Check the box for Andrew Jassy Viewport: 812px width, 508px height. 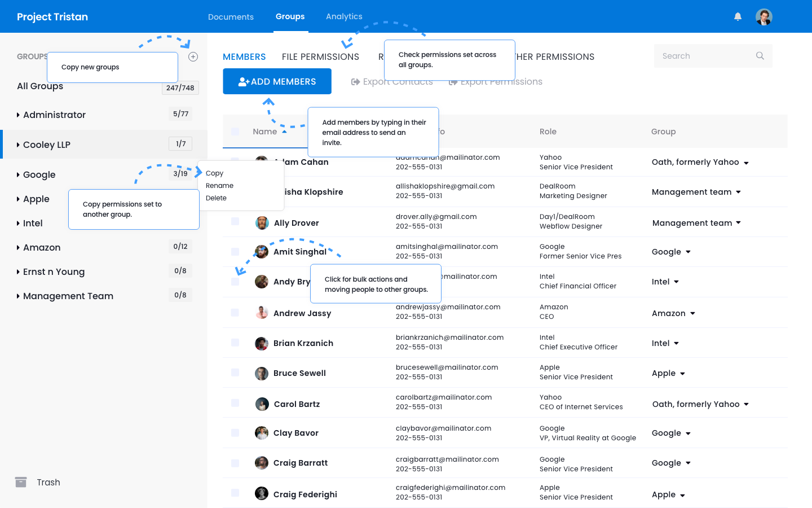click(x=235, y=313)
